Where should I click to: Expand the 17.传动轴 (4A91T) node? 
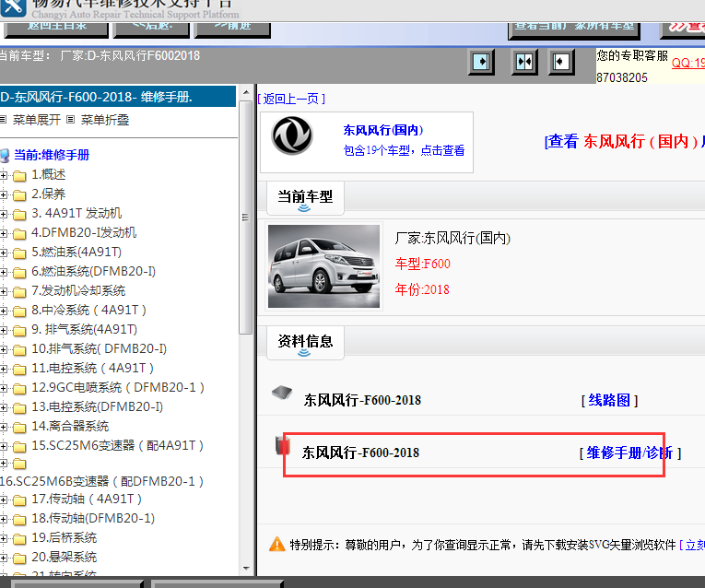tap(4, 500)
